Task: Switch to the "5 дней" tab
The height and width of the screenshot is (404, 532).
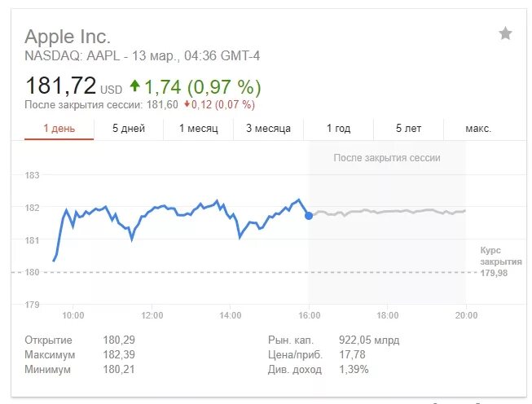Action: click(x=129, y=129)
